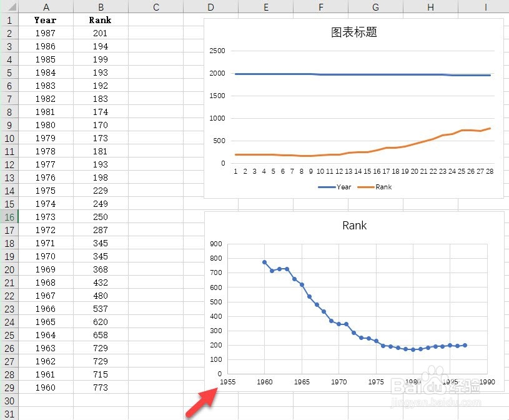Select cell with value 199

[x=101, y=59]
